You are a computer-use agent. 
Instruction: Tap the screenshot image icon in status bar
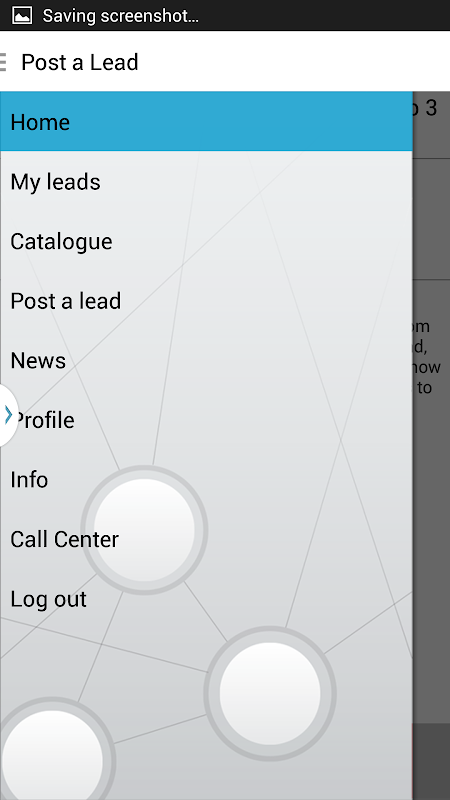tap(21, 15)
